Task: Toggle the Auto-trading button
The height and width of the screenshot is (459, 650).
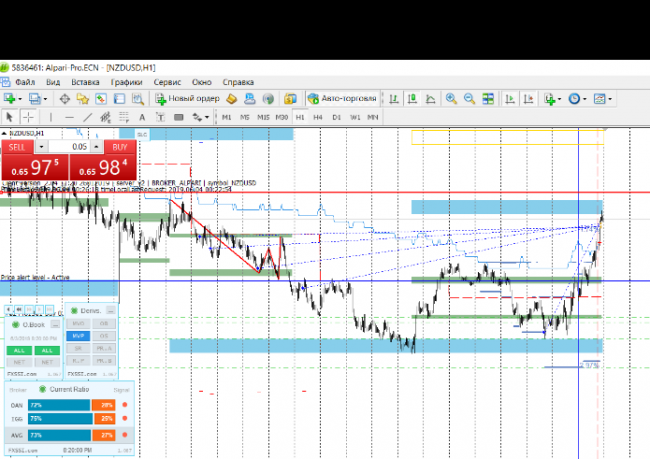Action: tap(342, 99)
